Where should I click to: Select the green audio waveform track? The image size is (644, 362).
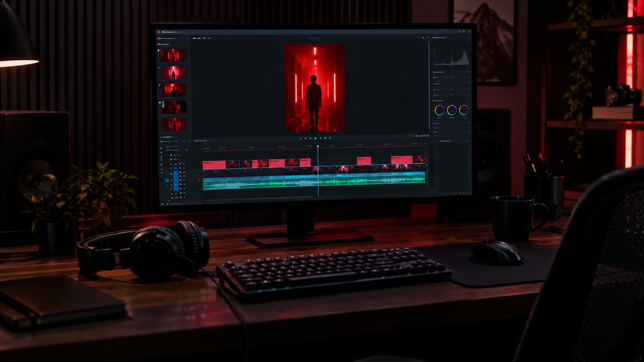[314, 183]
